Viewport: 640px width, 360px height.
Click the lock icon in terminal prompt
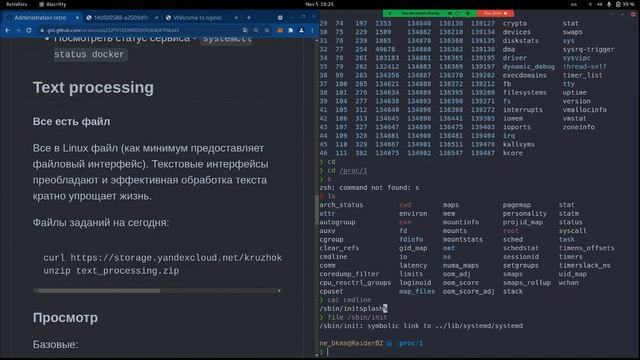[x=389, y=343]
